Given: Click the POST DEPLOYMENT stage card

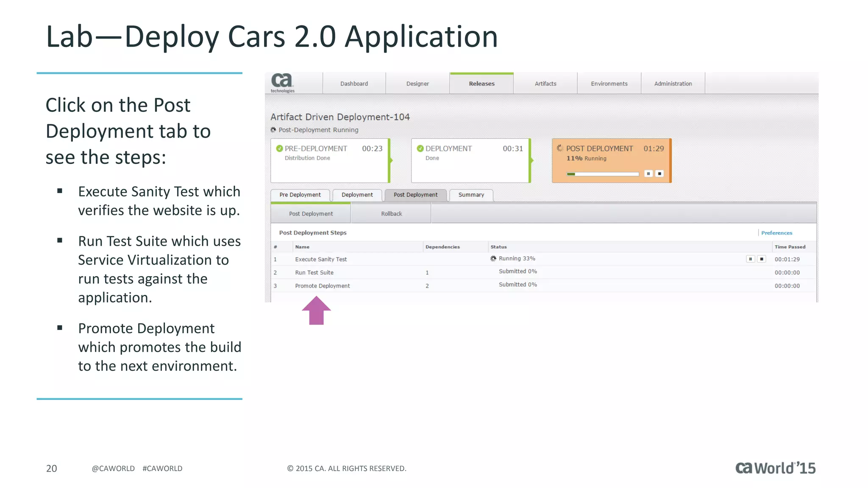Looking at the screenshot, I should [612, 161].
